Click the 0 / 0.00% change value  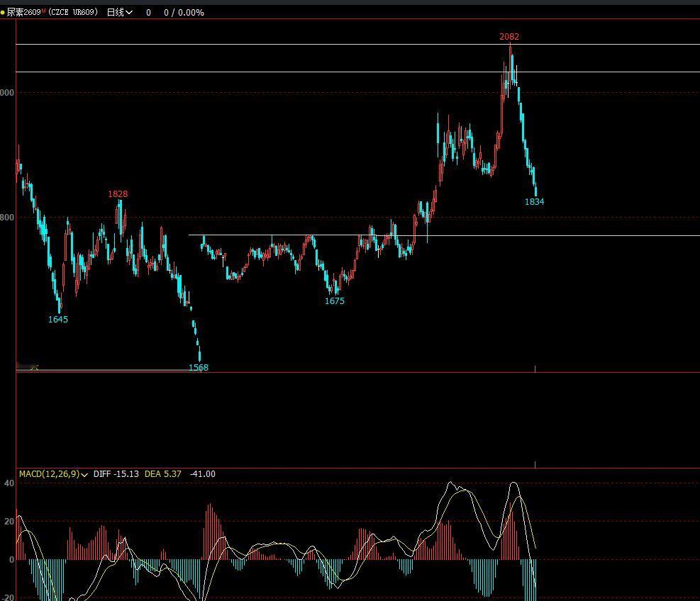[x=184, y=13]
